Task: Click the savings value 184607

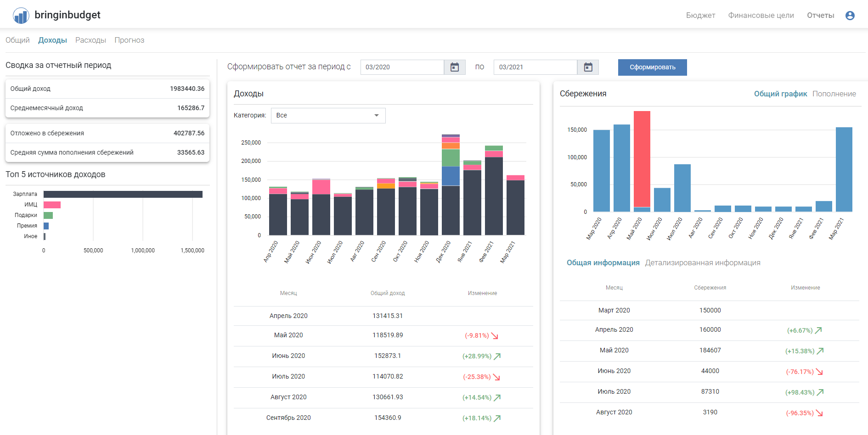Action: pos(710,351)
